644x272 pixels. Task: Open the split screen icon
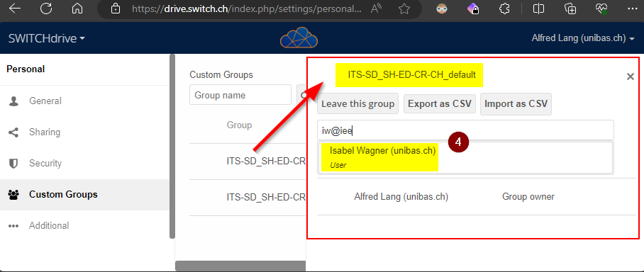538,8
